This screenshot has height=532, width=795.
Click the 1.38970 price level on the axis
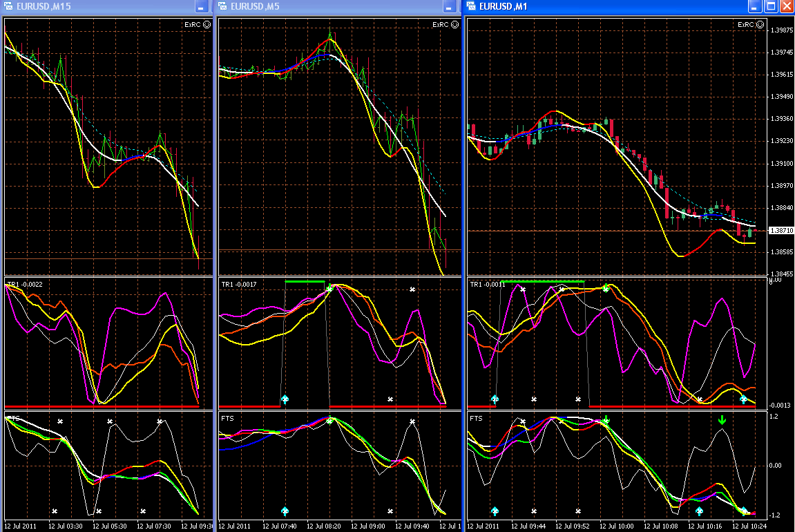coord(781,186)
